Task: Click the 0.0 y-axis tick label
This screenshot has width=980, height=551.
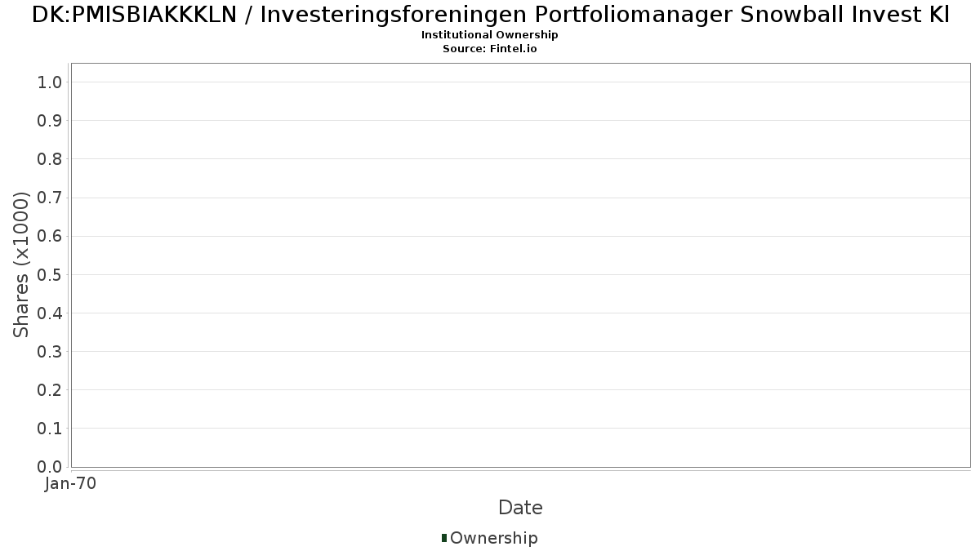Action: tap(50, 466)
